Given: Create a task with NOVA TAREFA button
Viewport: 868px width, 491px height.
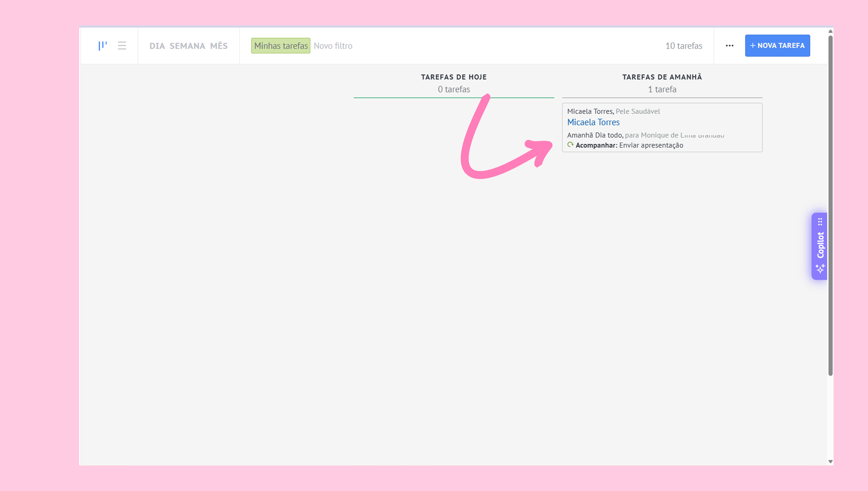Looking at the screenshot, I should pyautogui.click(x=777, y=46).
